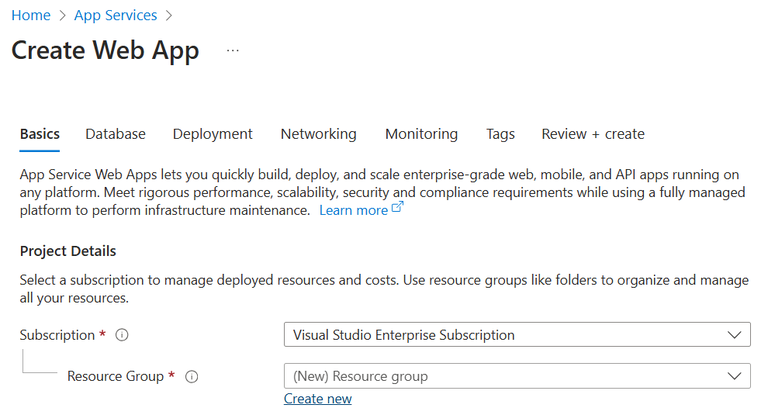Click the Home breadcrumb link
This screenshot has width=768, height=415.
31,15
